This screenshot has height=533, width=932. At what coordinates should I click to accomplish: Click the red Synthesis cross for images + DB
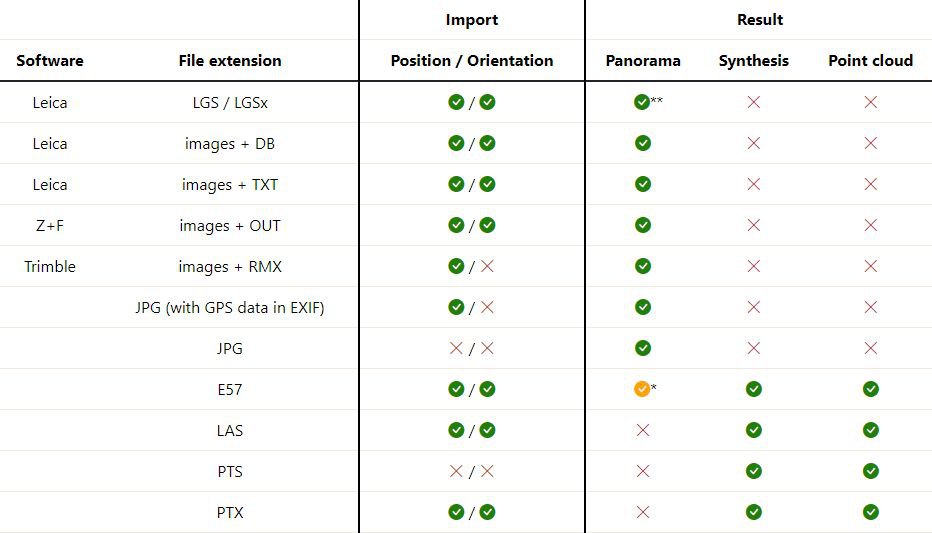click(x=754, y=143)
